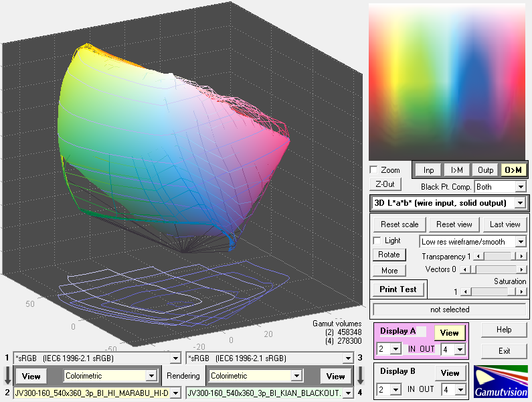Click the color gamut preview image

[447, 82]
